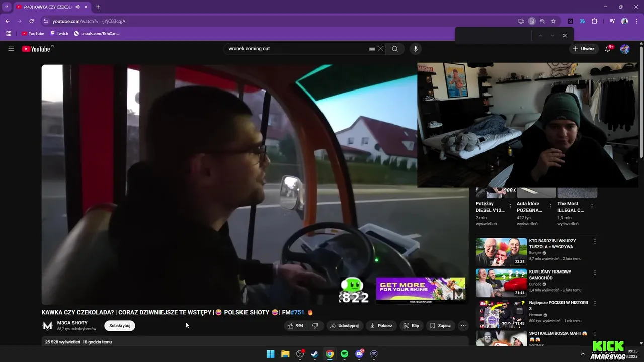Screen dimensions: 644x362
Task: Open a new tab with the plus button
Action: (x=98, y=7)
